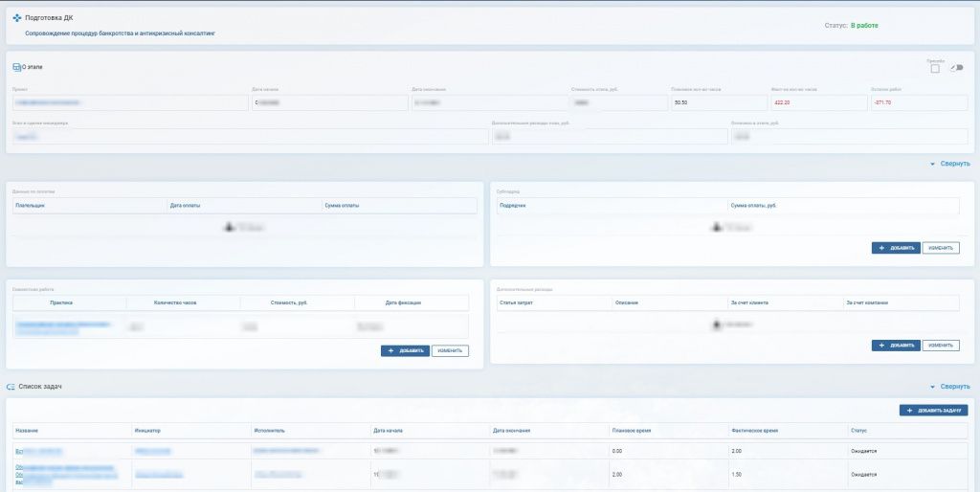Click plus icon in Дополнительные расходы Добавить button
980x492 pixels.
point(880,346)
